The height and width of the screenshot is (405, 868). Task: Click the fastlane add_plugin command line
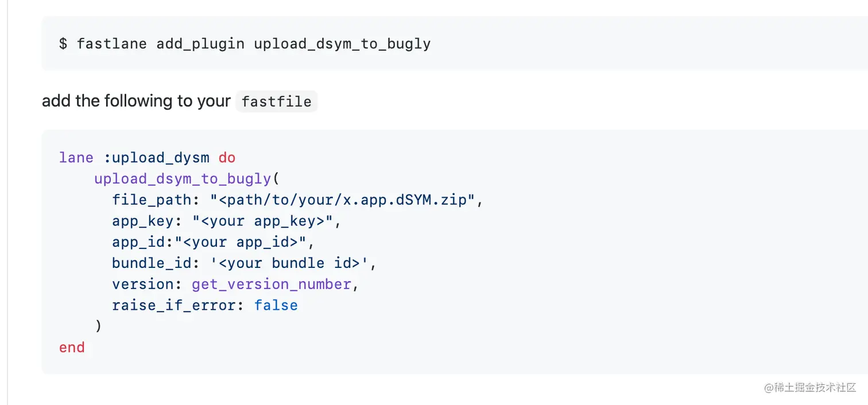(x=245, y=44)
